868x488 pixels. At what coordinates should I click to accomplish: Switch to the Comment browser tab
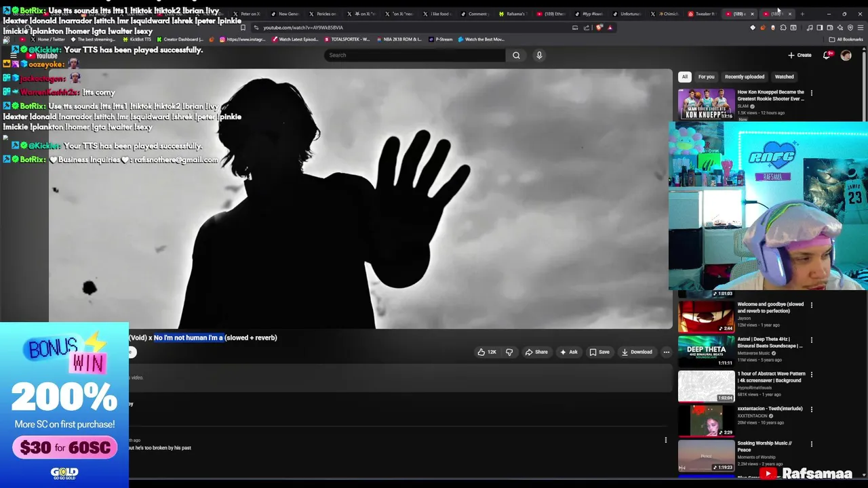(x=473, y=14)
